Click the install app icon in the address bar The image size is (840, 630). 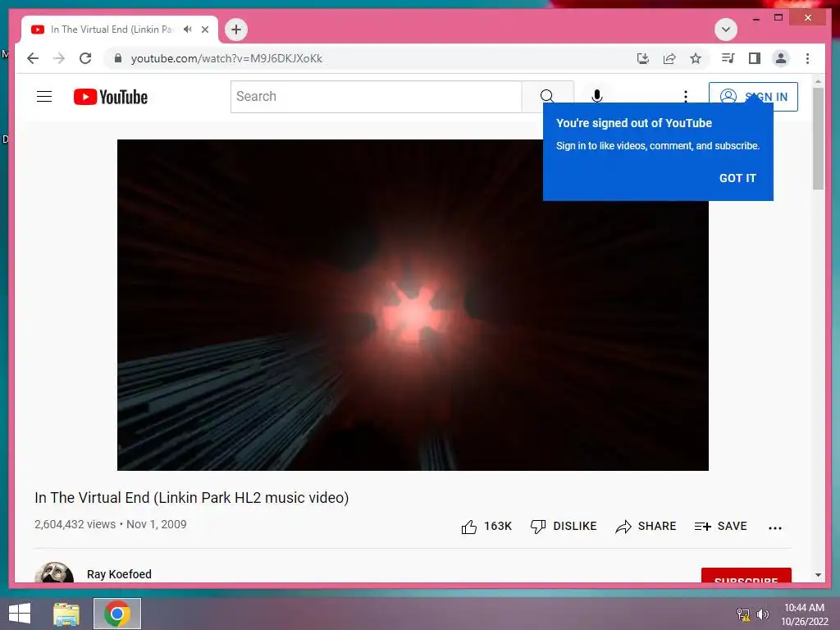(x=643, y=58)
